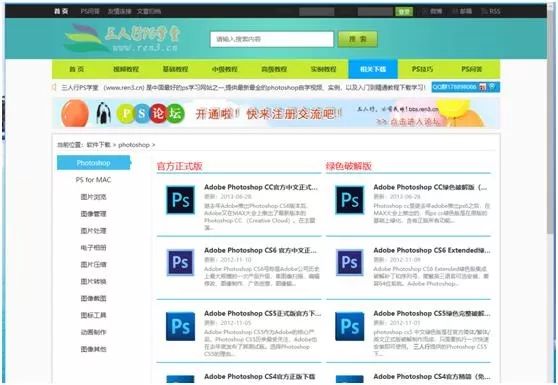Select PS for MAC in left sidebar
This screenshot has width=558, height=385.
click(93, 180)
